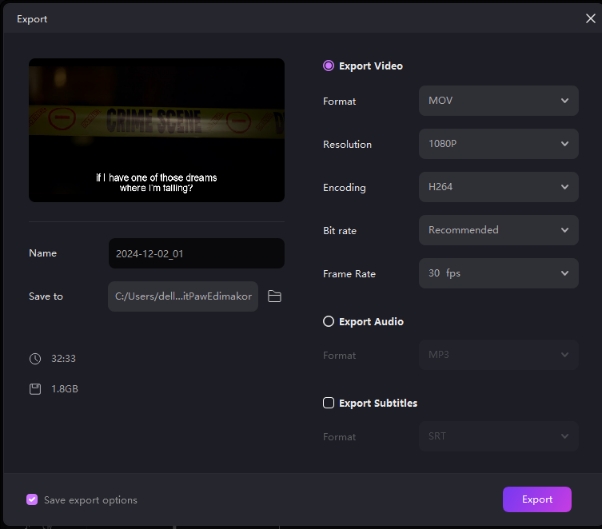Close the Export dialog with the X
602x530 pixels.
(590, 18)
